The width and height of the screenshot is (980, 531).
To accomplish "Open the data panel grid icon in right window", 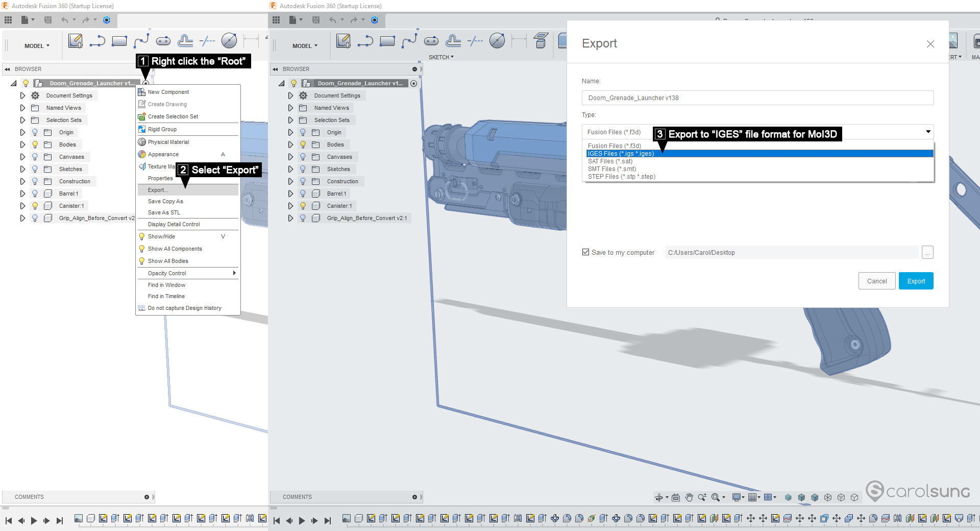I will (x=276, y=20).
